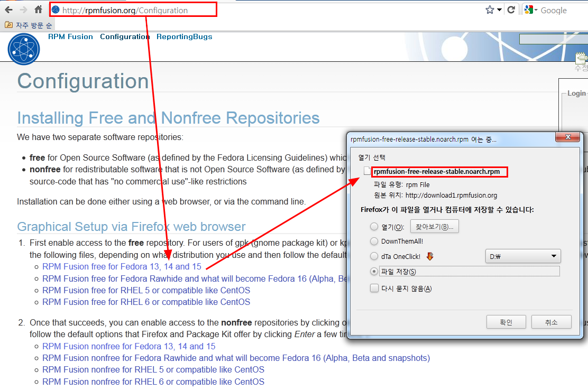Open the ReportingBugs navigation item
The image size is (588, 390).
tap(185, 36)
